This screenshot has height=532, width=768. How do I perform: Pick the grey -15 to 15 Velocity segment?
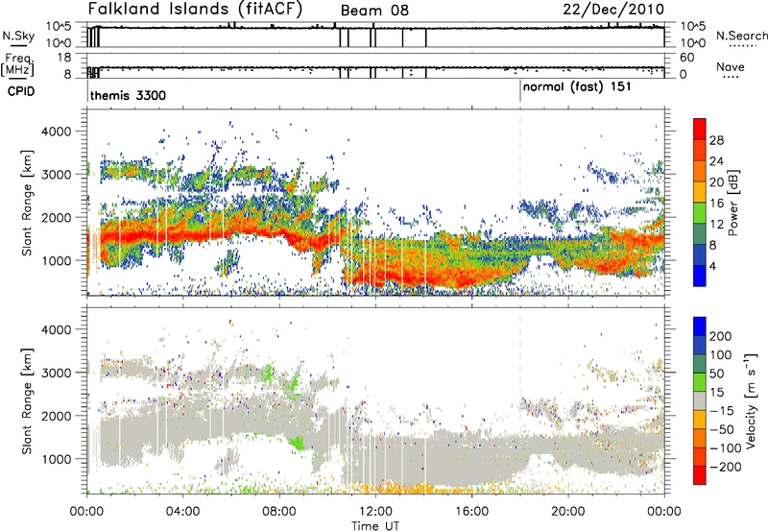point(700,400)
